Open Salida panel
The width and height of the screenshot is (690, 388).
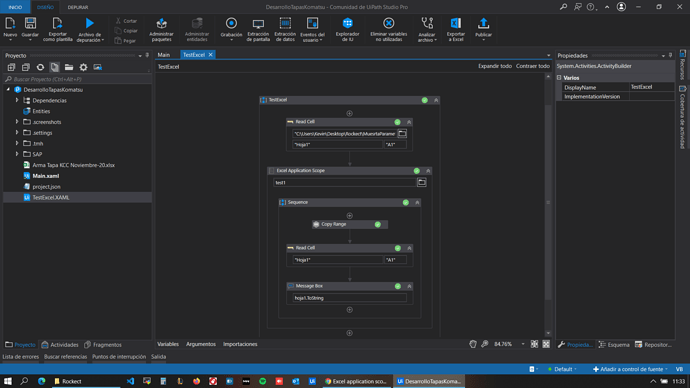(159, 357)
